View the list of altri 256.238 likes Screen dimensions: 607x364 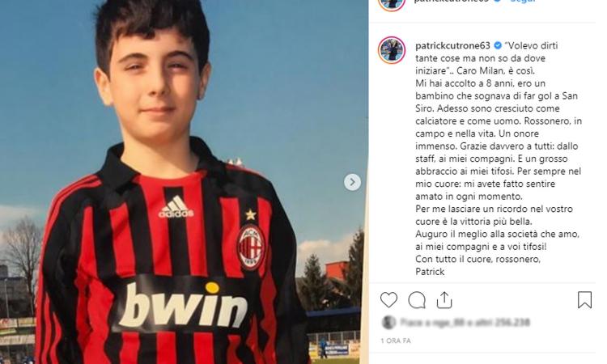(x=503, y=322)
